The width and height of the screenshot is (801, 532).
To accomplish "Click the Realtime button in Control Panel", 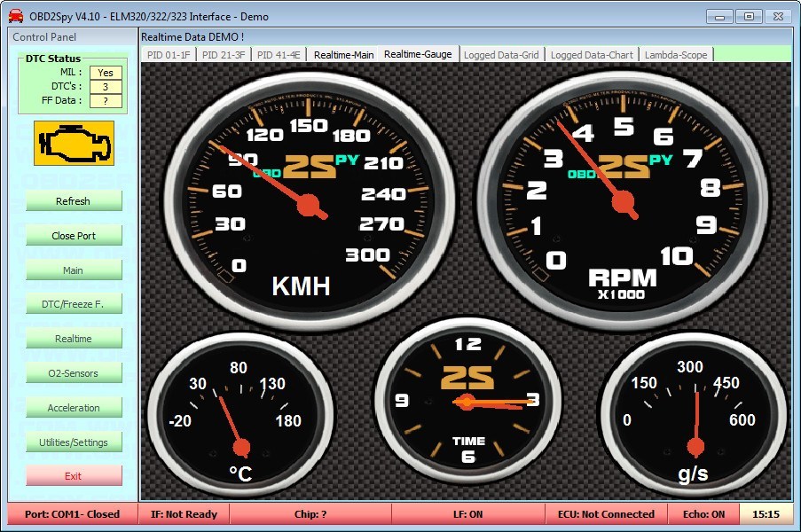I will (x=75, y=339).
